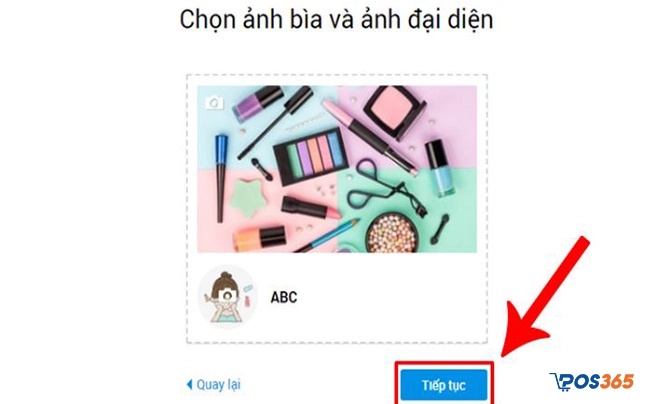
Task: Click the camera icon on cover photo
Action: tap(214, 103)
